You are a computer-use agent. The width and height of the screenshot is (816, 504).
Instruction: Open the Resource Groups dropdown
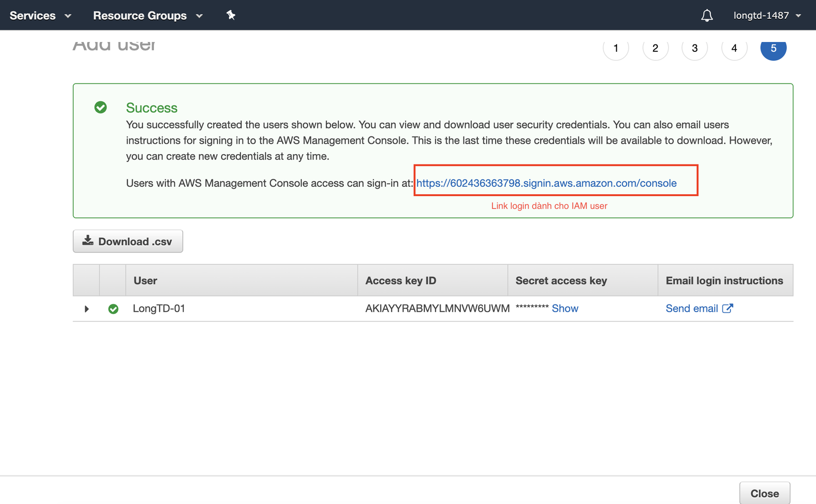pos(147,16)
